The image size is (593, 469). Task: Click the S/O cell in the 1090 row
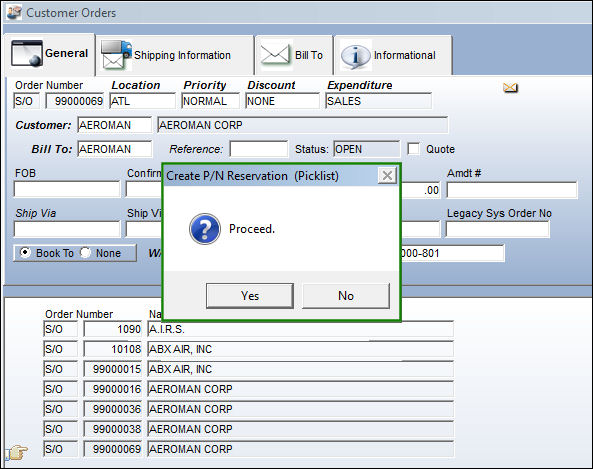[61, 329]
